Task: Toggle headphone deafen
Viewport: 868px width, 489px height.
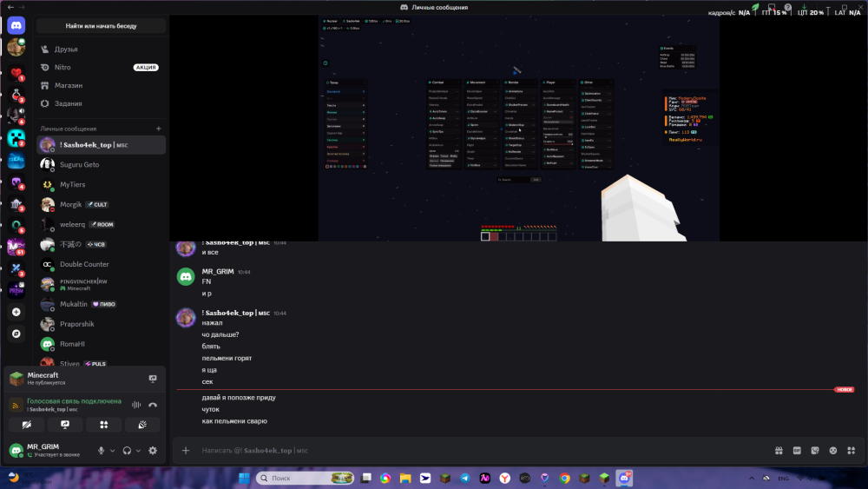Action: tap(127, 451)
